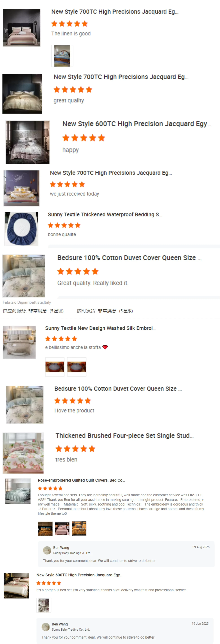Open the "Sunny Textile New Design Washed Silk" title

(x=100, y=328)
